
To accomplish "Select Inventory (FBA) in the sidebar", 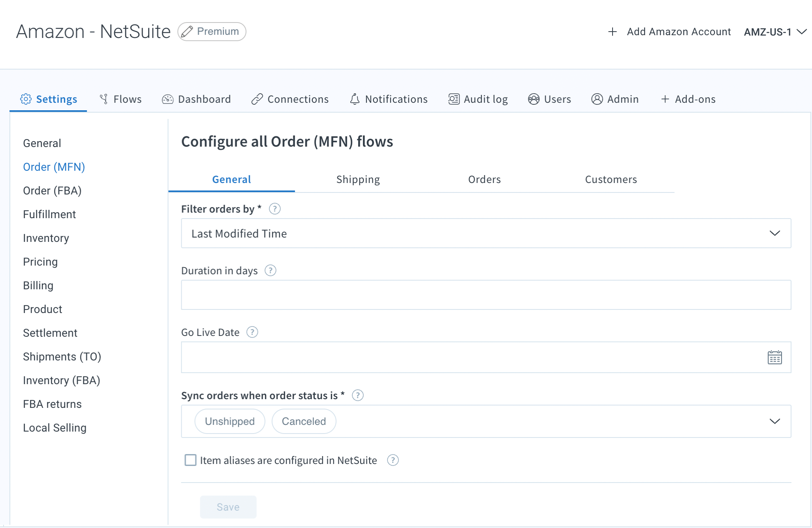I will click(62, 380).
